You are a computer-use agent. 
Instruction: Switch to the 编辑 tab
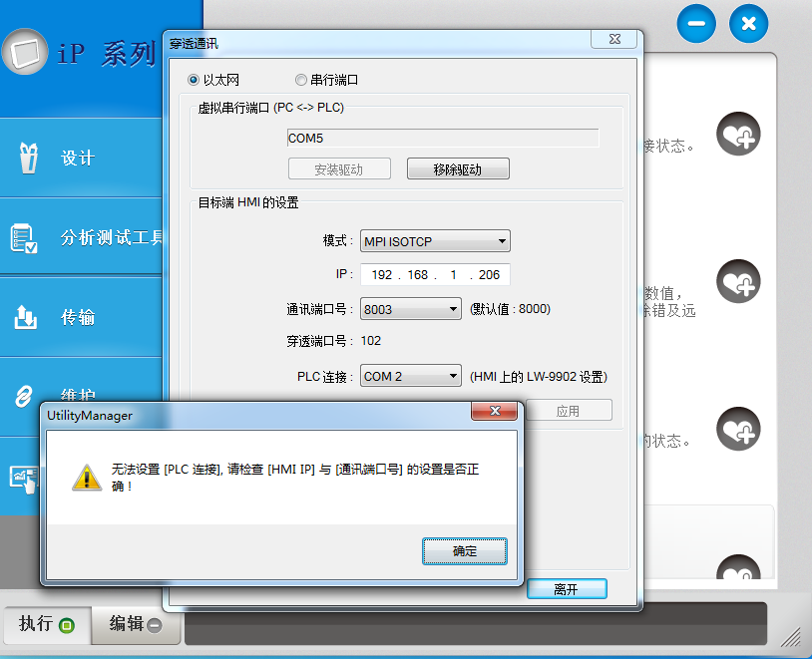tap(137, 624)
